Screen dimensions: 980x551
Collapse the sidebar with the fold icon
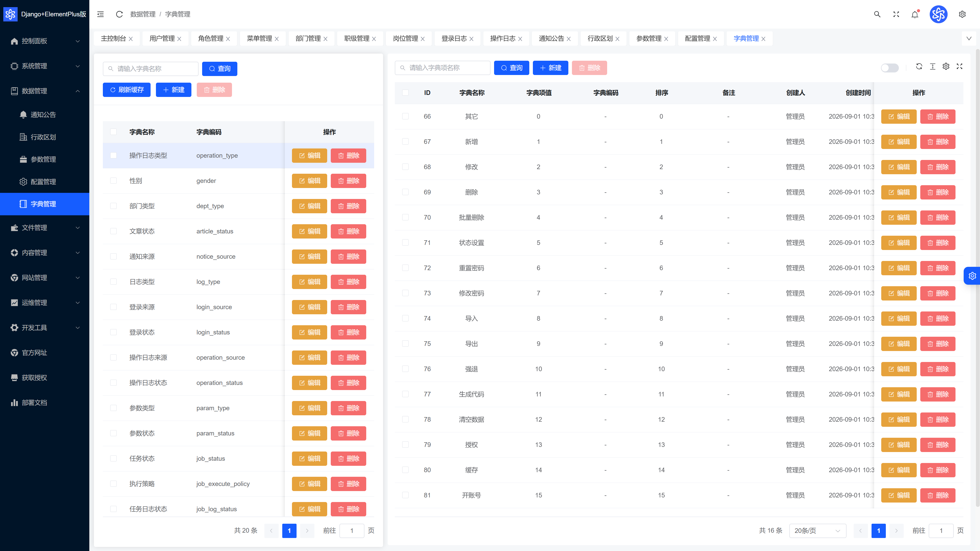point(101,14)
